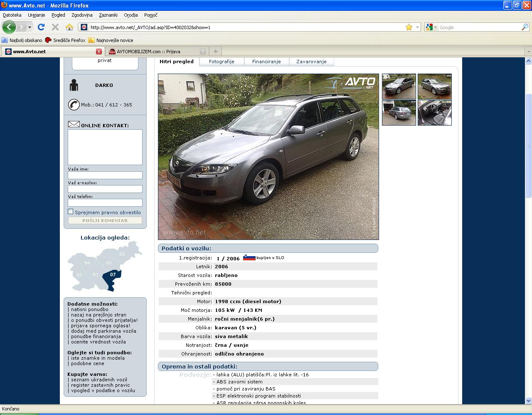Click the Stop loading X icon

pyautogui.click(x=55, y=27)
